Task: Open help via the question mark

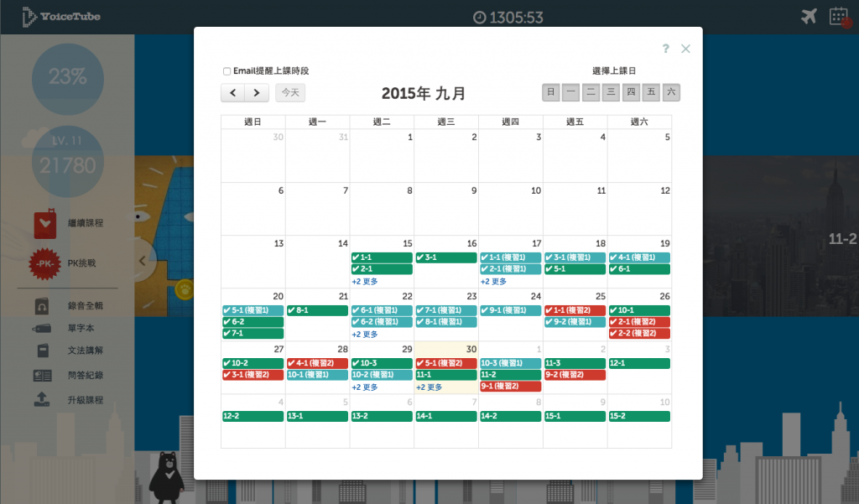Action: pos(665,49)
